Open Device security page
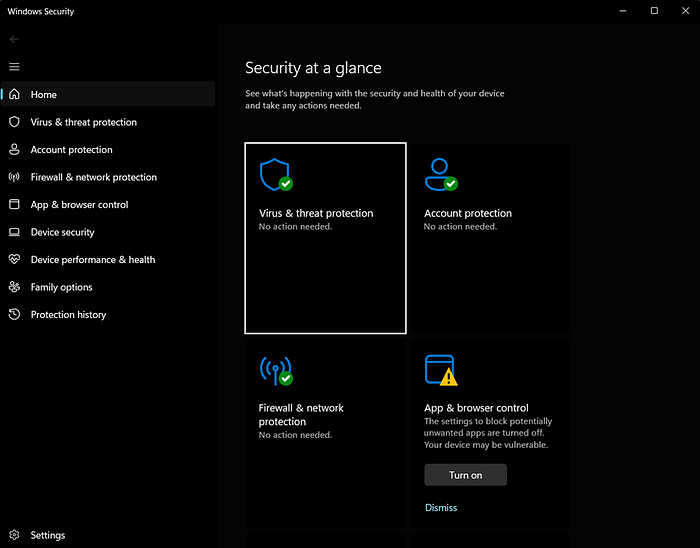The width and height of the screenshot is (700, 548). [x=108, y=232]
